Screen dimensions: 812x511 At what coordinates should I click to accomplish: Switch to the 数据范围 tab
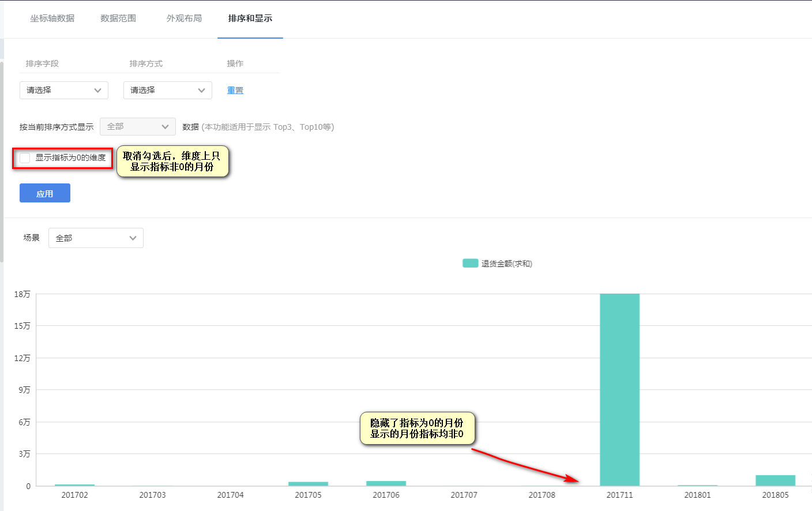click(x=118, y=18)
